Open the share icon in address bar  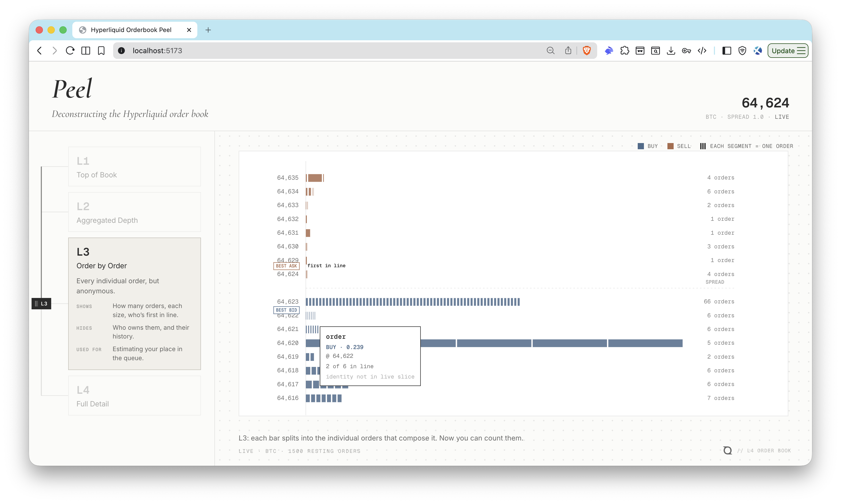tap(568, 51)
